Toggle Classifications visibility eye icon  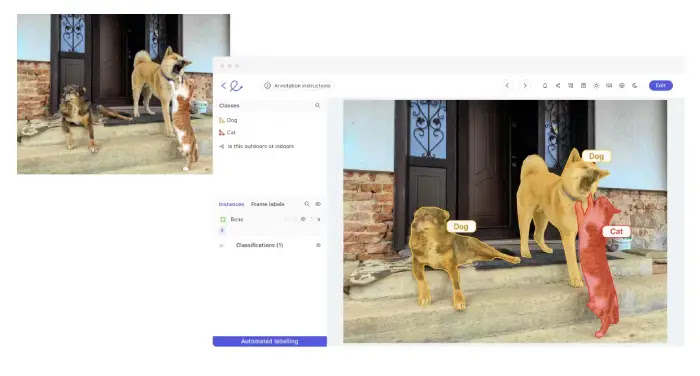click(x=318, y=245)
